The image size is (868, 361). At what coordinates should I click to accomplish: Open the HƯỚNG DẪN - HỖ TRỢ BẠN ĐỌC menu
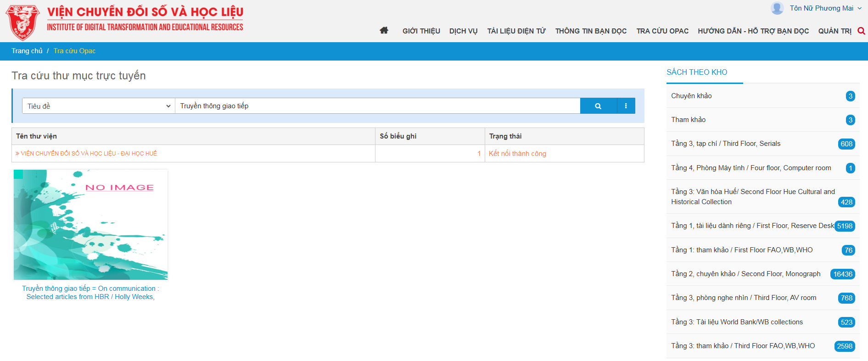(x=753, y=31)
